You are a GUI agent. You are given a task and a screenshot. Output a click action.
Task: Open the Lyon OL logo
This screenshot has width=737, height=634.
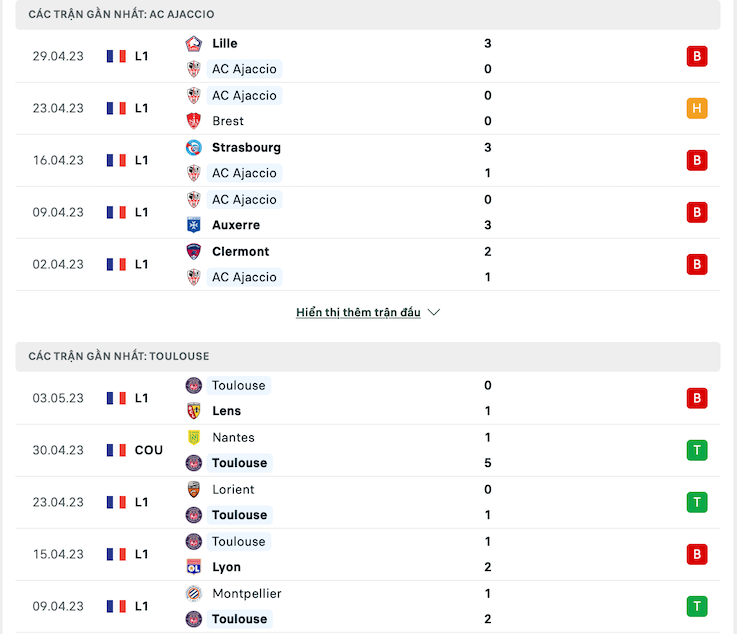coord(194,567)
